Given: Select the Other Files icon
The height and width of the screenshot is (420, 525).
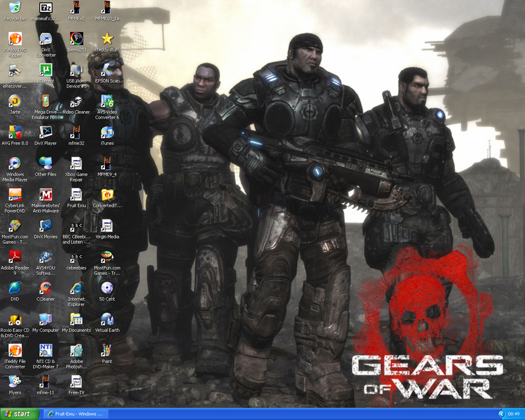Looking at the screenshot, I should (46, 163).
